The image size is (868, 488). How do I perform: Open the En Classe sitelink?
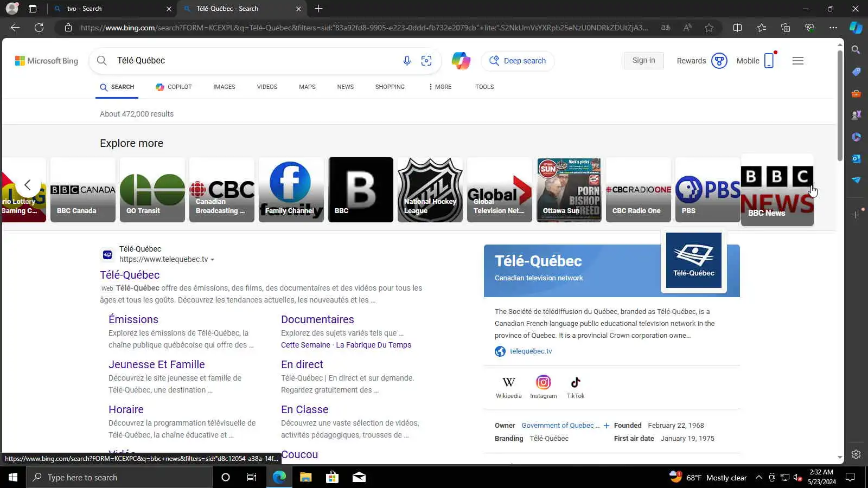click(305, 409)
